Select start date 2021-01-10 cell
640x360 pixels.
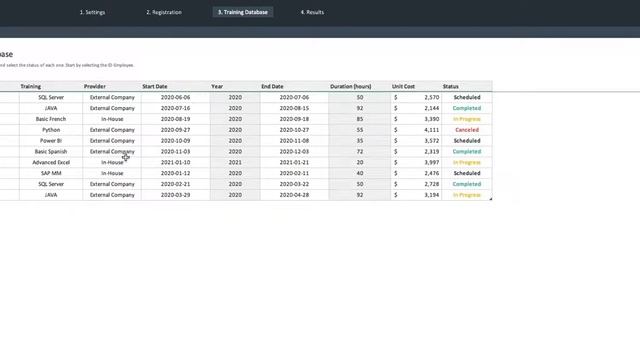pyautogui.click(x=176, y=162)
